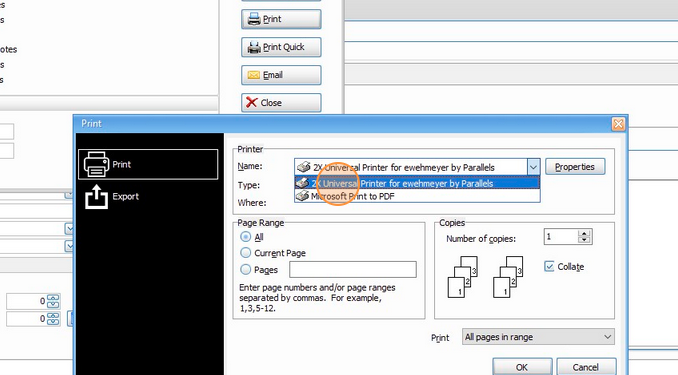The height and width of the screenshot is (375, 678).
Task: Choose Microsoft Print to PDF option
Action: tap(417, 196)
